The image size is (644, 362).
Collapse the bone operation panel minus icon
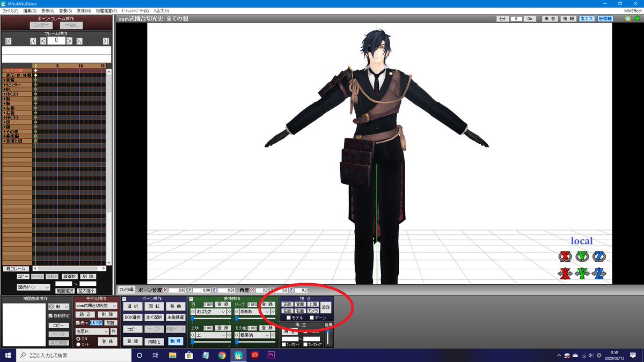tap(124, 299)
